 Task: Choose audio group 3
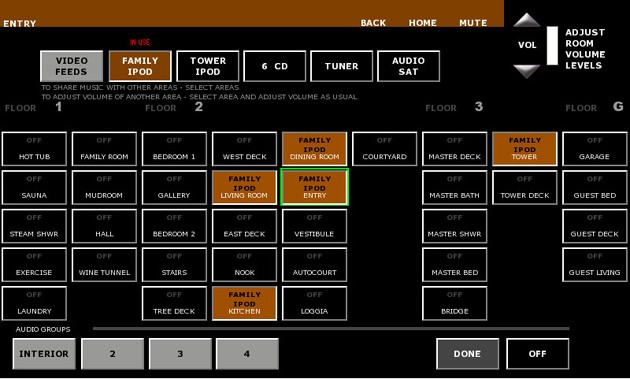(180, 354)
